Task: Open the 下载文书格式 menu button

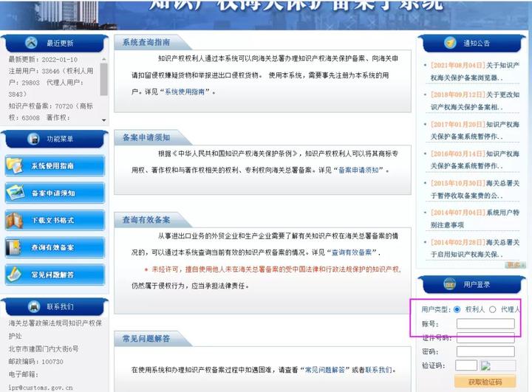Action: (55, 220)
